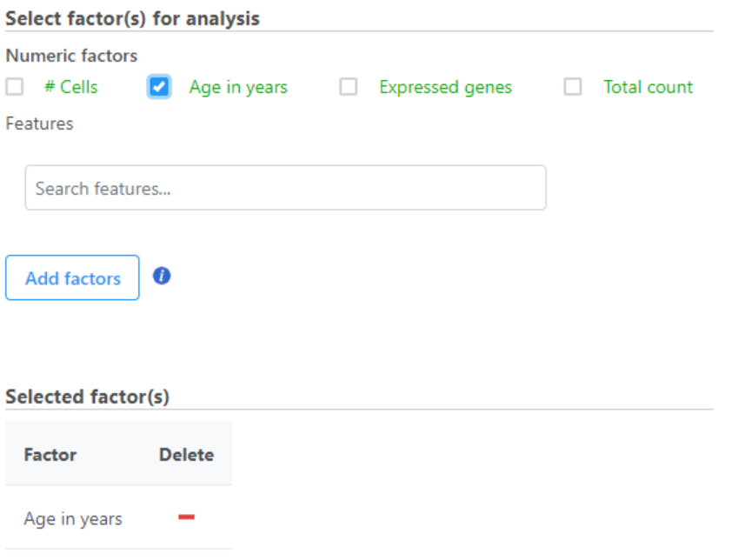Click the Total count label text

648,87
